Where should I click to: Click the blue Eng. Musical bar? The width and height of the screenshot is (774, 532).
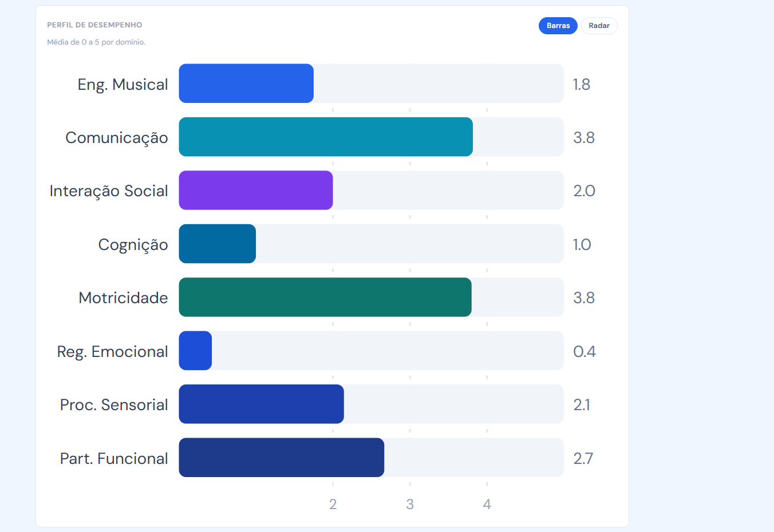(246, 84)
